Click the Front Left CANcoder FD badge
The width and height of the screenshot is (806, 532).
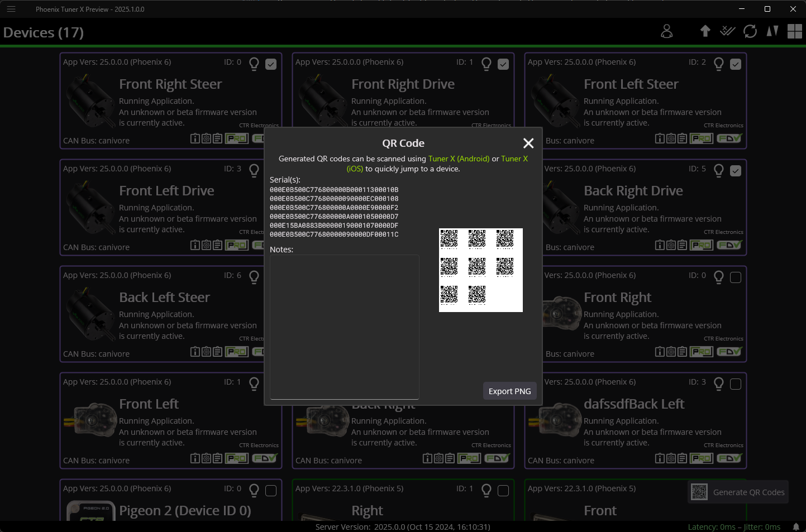click(265, 458)
